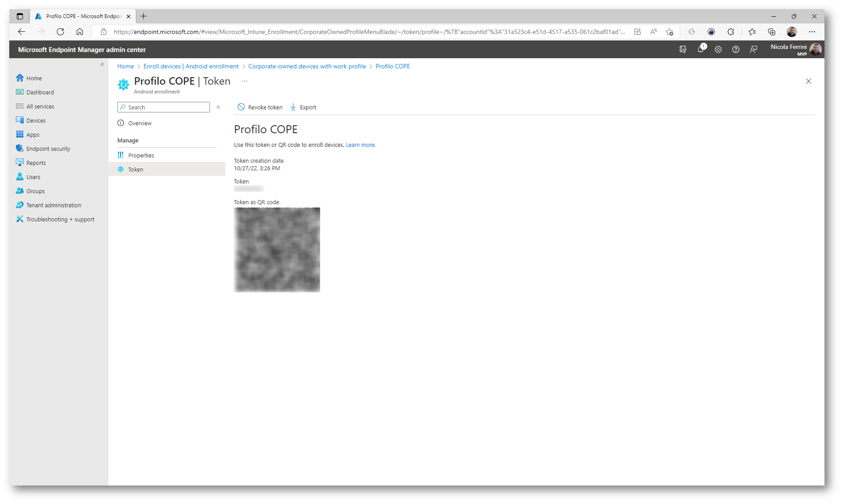Close the Profilo COPE blade
843x504 pixels.
point(809,81)
